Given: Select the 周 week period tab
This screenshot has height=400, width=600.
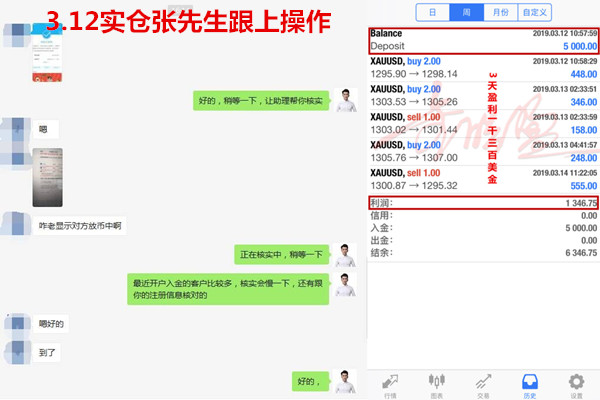Looking at the screenshot, I should point(466,12).
